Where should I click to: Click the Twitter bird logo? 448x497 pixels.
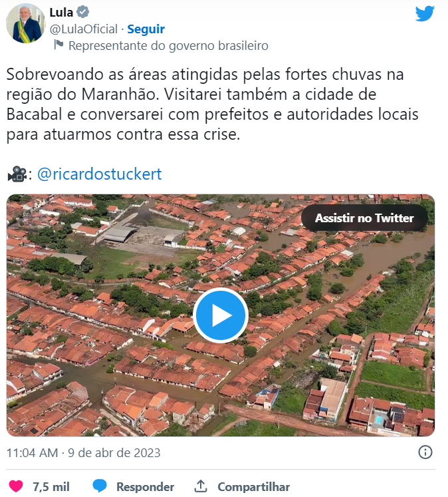pos(425,13)
